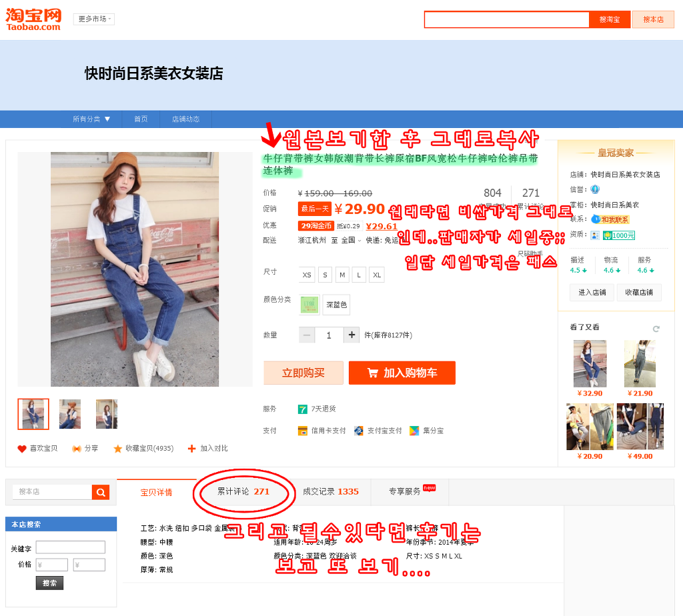Select the green color swatch option
The width and height of the screenshot is (683, 616).
pyautogui.click(x=309, y=304)
